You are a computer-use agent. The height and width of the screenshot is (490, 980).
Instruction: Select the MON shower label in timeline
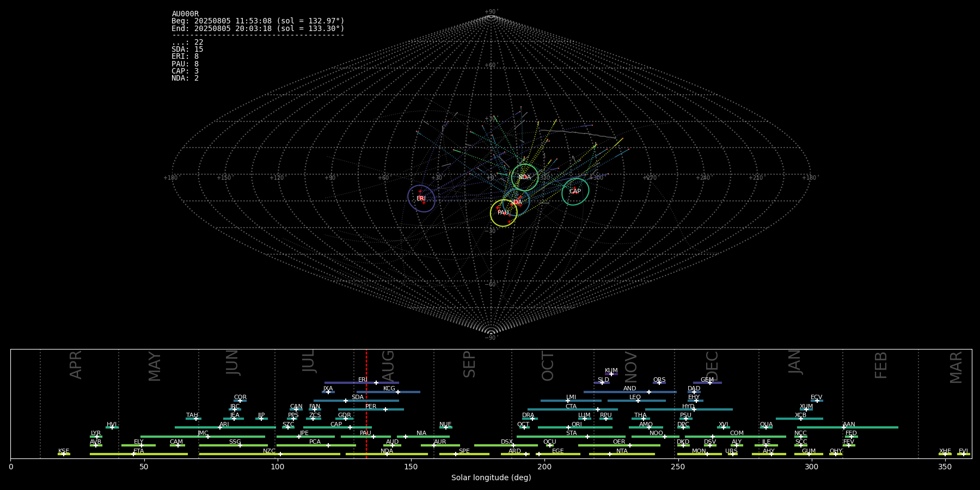point(699,451)
